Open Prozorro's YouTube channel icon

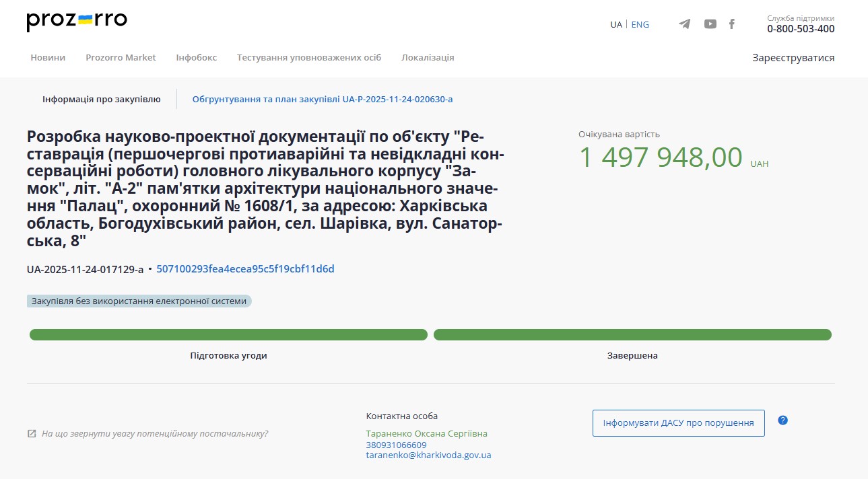tap(710, 24)
